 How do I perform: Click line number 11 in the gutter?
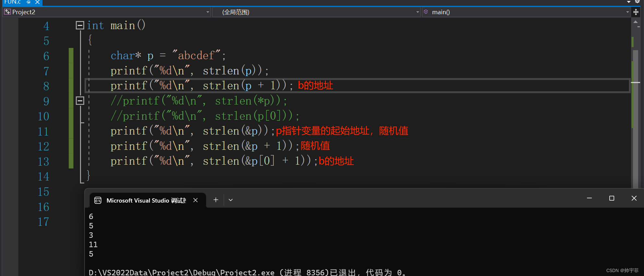[x=43, y=131]
